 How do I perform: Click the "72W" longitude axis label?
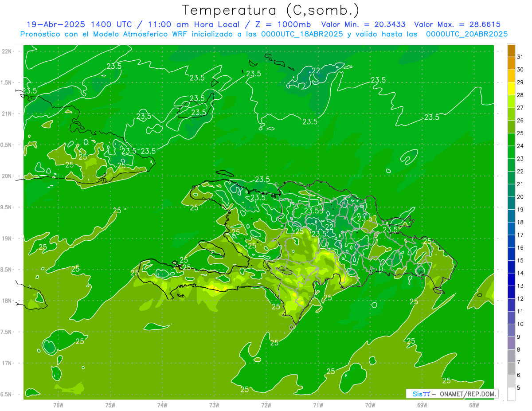click(x=266, y=405)
